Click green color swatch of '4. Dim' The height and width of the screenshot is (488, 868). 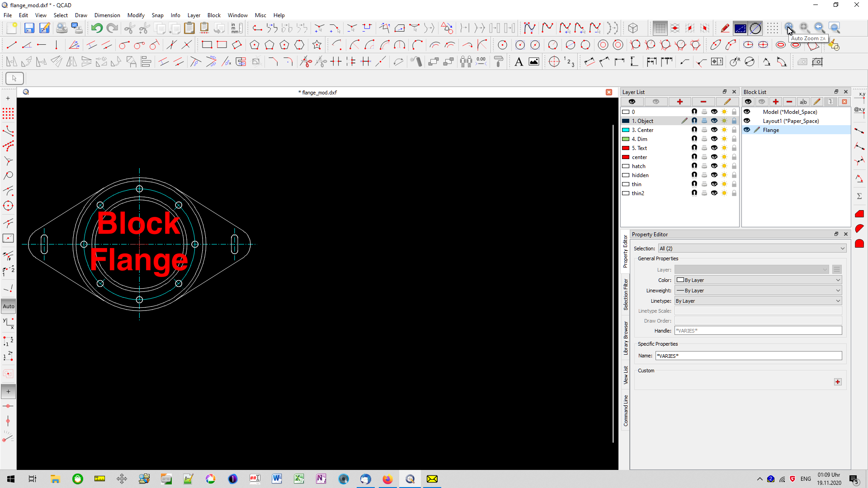(626, 139)
